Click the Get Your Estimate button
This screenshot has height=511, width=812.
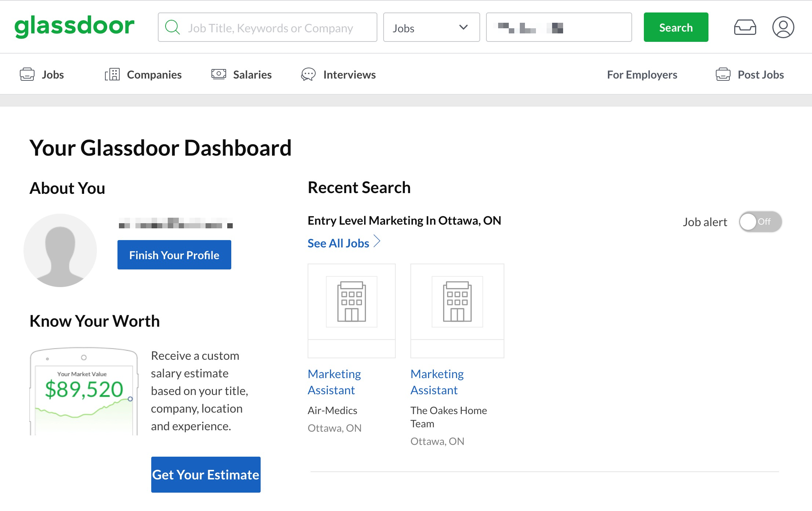coord(205,475)
